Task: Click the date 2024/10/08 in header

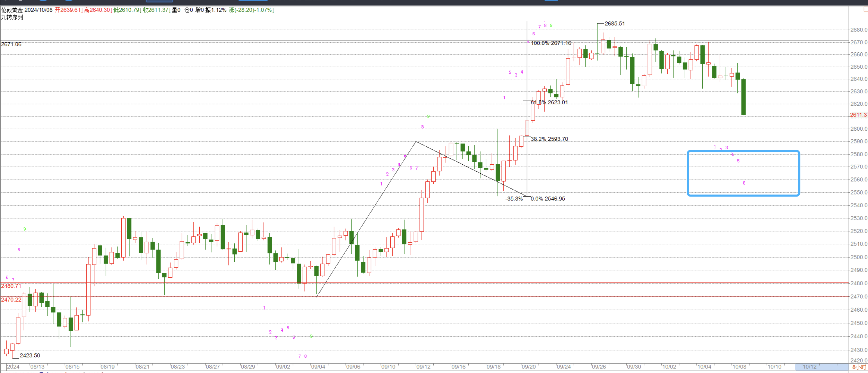Action: tap(38, 10)
